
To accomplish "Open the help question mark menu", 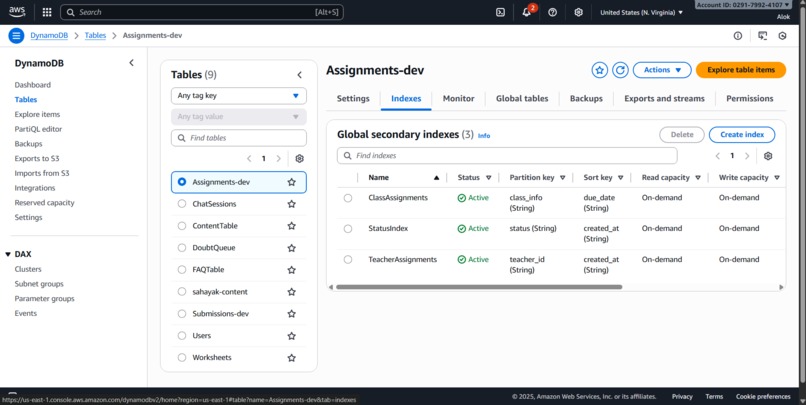I will tap(553, 12).
